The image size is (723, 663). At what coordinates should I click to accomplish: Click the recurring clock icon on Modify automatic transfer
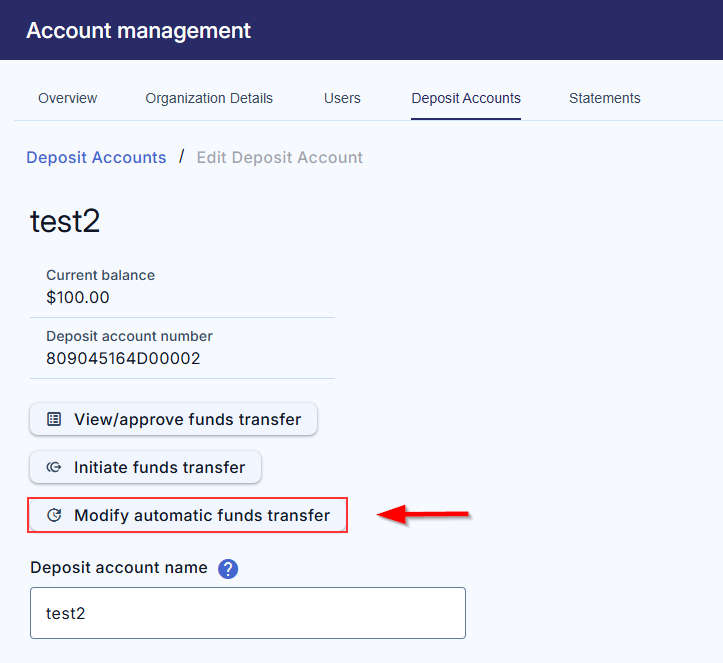tap(54, 516)
